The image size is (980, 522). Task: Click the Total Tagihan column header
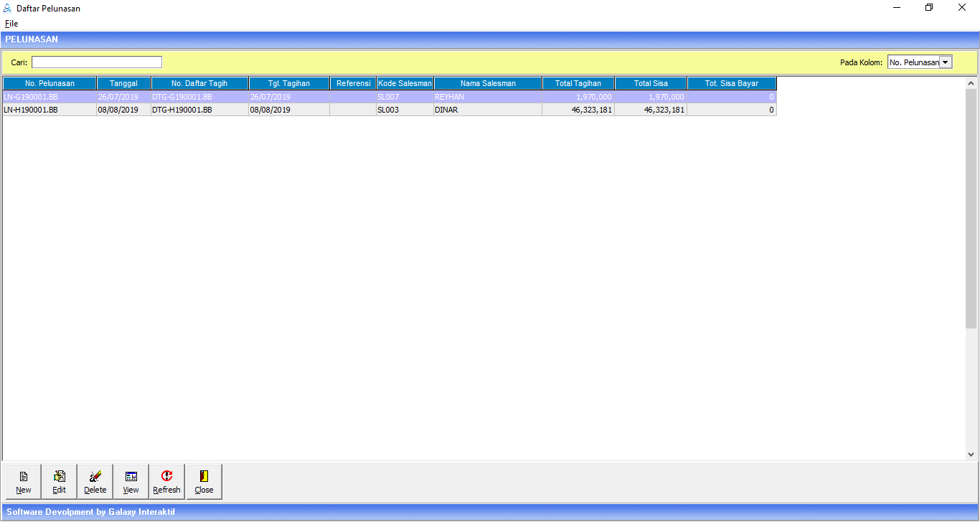click(x=578, y=84)
